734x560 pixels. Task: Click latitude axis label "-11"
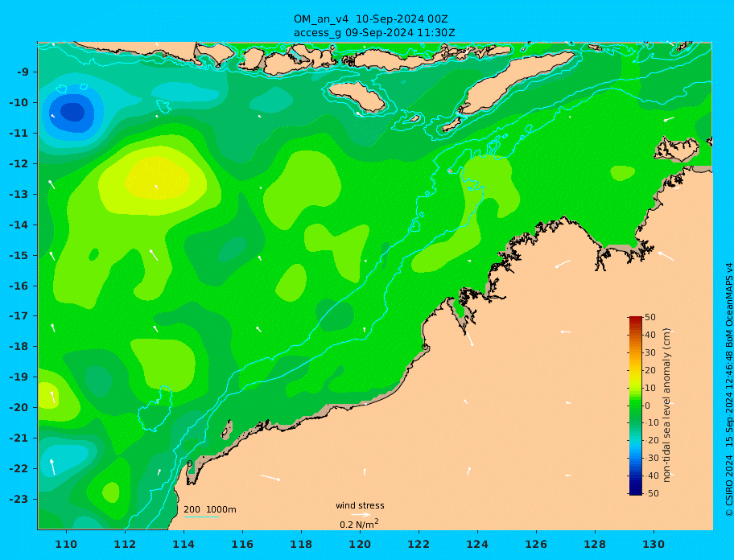(19, 134)
